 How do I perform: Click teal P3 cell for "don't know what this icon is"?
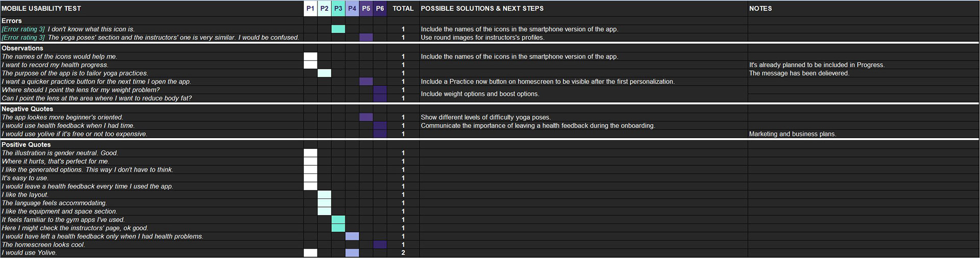coord(338,29)
